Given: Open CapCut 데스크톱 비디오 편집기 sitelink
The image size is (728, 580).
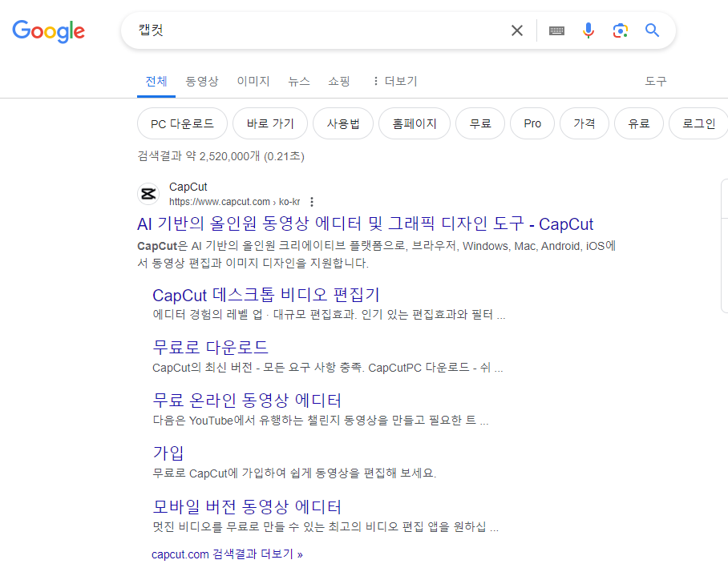Looking at the screenshot, I should [266, 295].
